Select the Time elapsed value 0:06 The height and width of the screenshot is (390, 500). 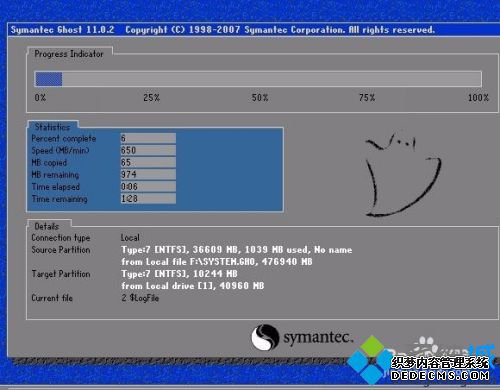[x=148, y=186]
